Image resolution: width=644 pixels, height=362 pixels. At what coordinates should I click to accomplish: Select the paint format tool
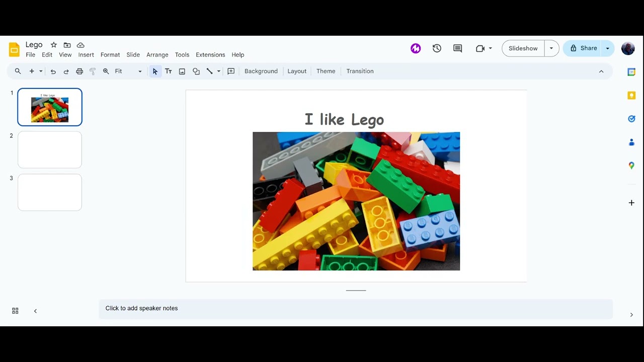(93, 71)
